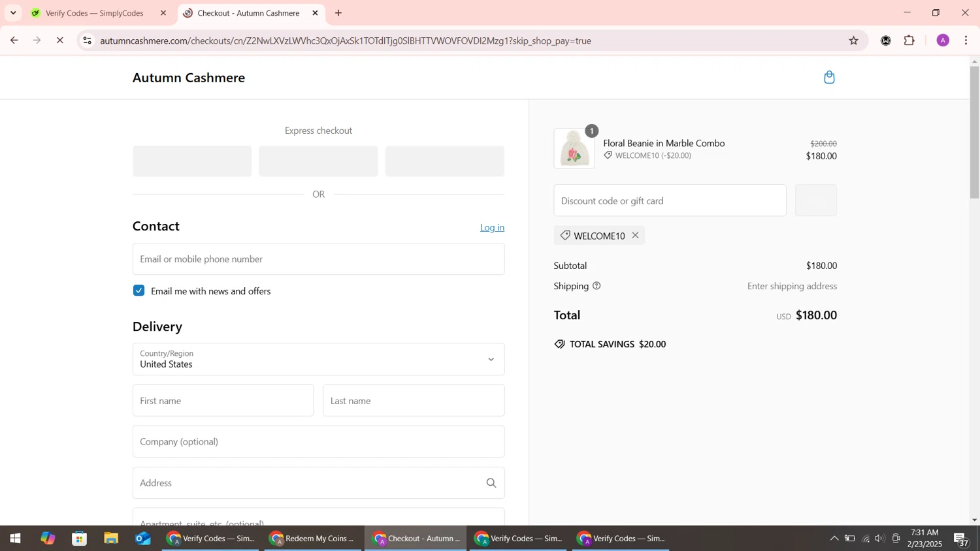Screen dimensions: 980x551
Task: Open the shopping bag cart icon
Action: coord(829,77)
